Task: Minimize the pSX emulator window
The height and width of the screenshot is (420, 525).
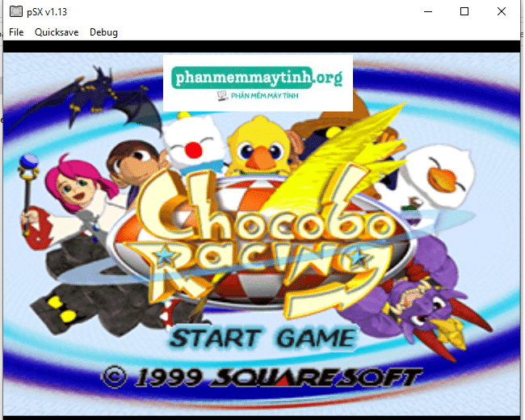Action: [x=428, y=12]
